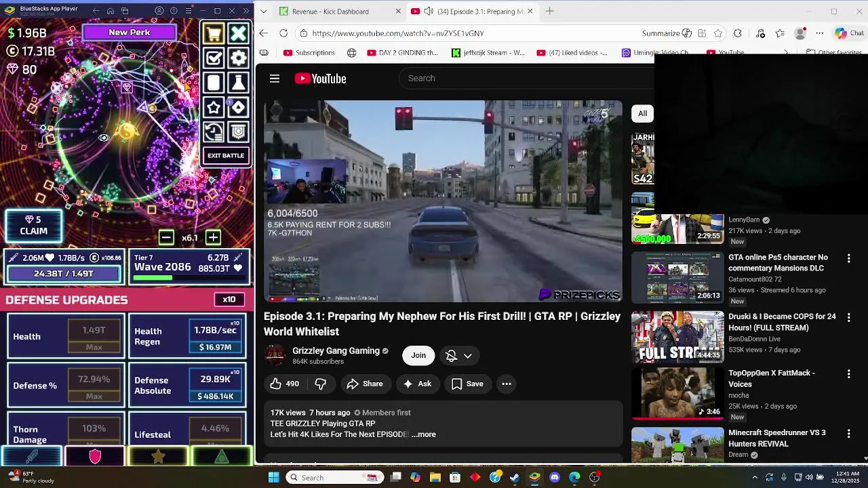
Task: Select the sword attack upgrades tab
Action: pyautogui.click(x=32, y=457)
